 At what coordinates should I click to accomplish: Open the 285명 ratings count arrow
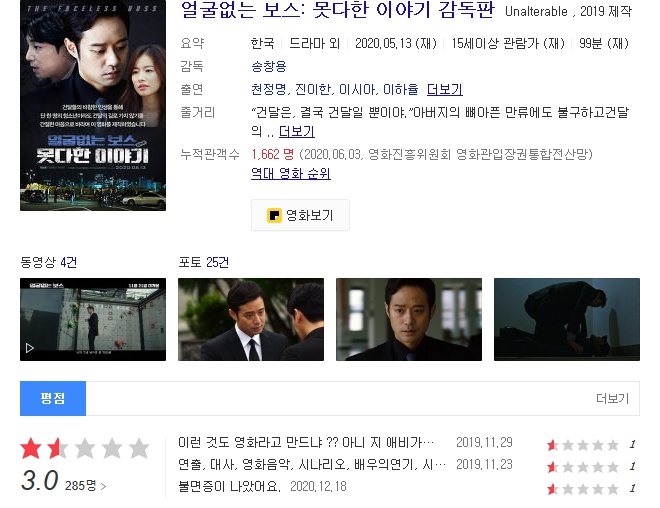85,486
